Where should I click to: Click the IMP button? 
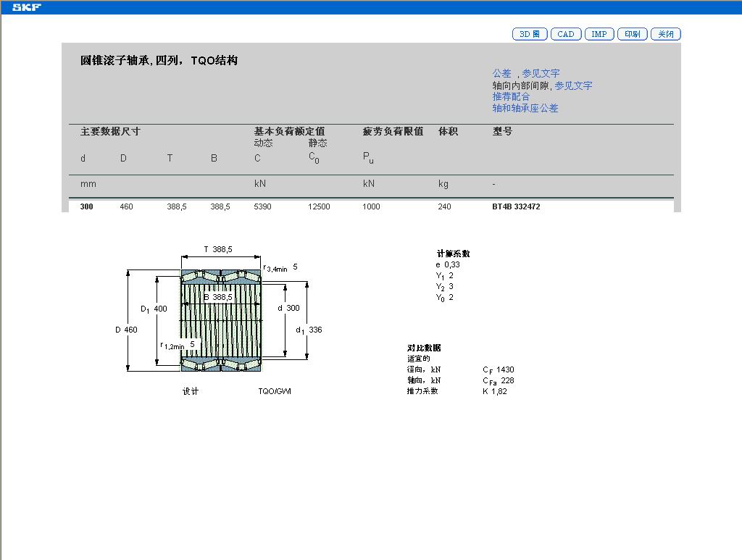tap(599, 33)
